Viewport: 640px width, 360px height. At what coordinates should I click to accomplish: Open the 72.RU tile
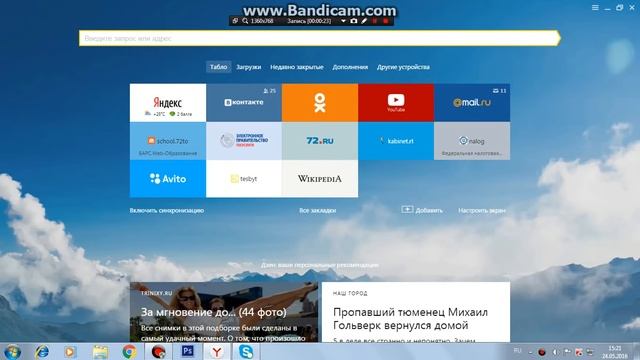[x=320, y=141]
